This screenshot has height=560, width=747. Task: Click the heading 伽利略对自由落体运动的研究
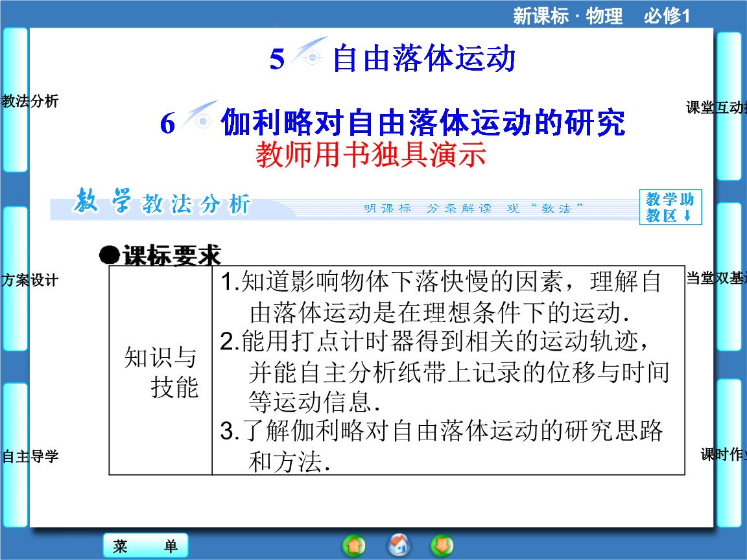tap(423, 122)
